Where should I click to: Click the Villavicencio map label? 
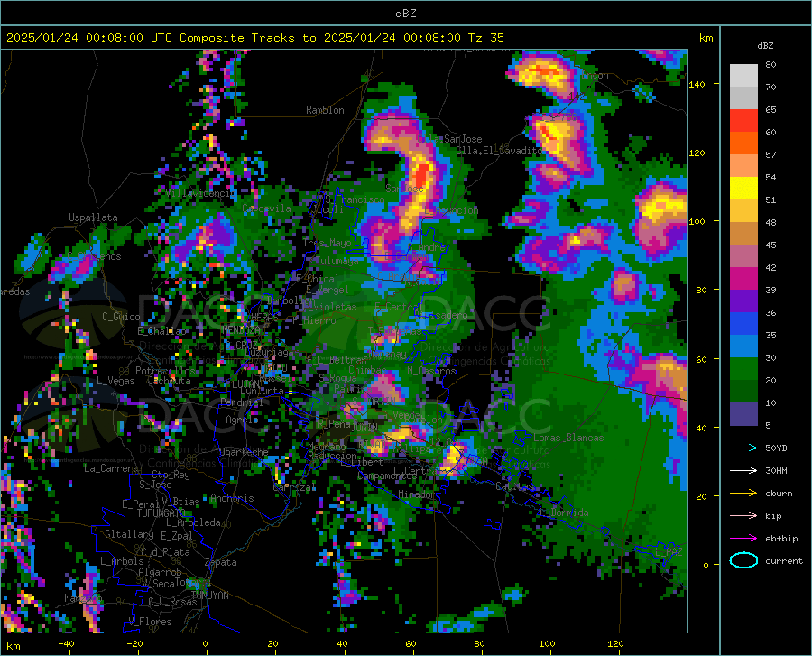tap(200, 193)
